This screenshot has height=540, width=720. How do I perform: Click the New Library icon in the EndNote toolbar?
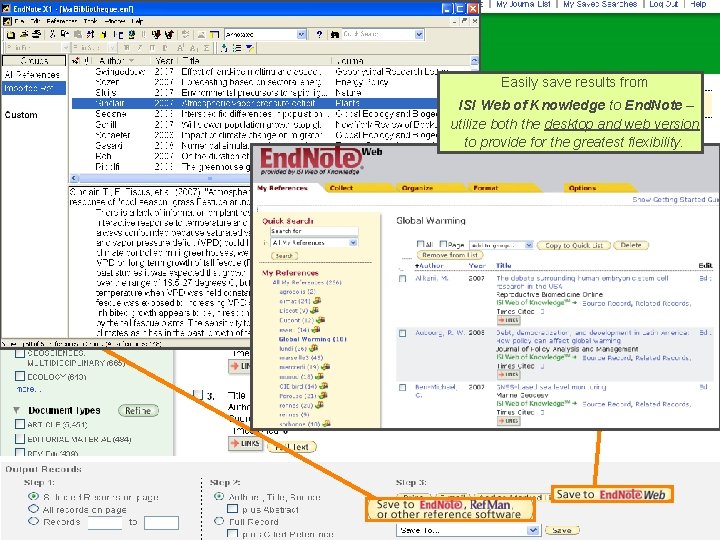pyautogui.click(x=11, y=34)
